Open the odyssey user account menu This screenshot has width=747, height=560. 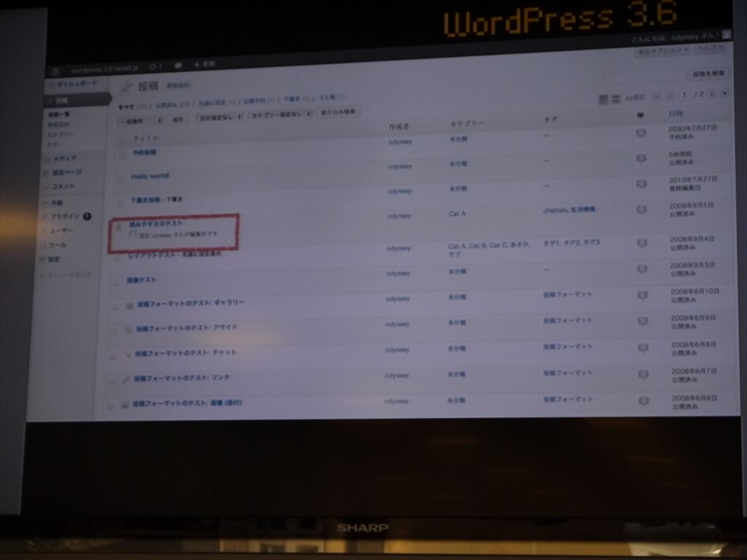[x=681, y=36]
